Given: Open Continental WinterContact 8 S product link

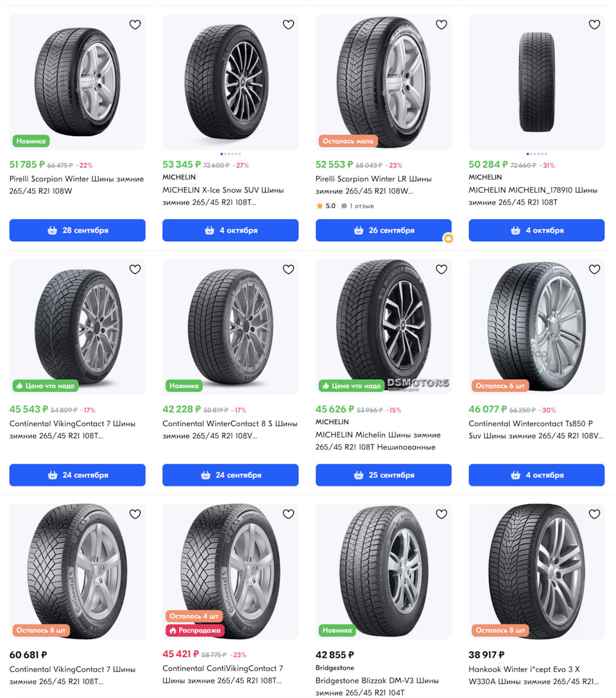Looking at the screenshot, I should click(230, 430).
